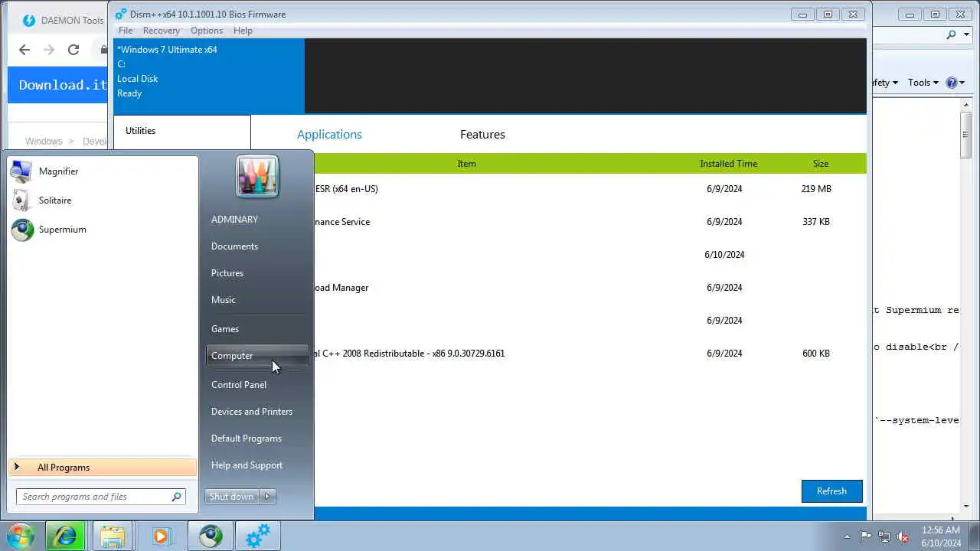Open the Safety dropdown in Internet Explorer
Image resolution: width=980 pixels, height=551 pixels.
point(886,83)
